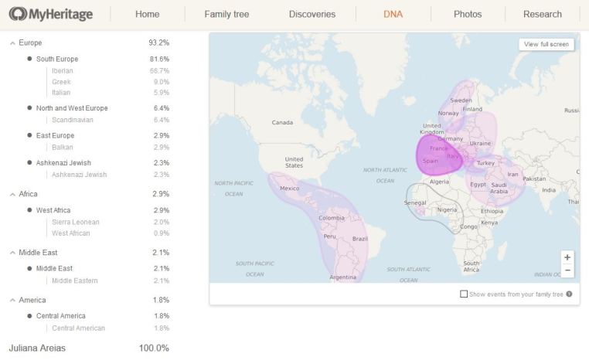
Task: Click the Central America bullet marker
Action: click(x=29, y=316)
